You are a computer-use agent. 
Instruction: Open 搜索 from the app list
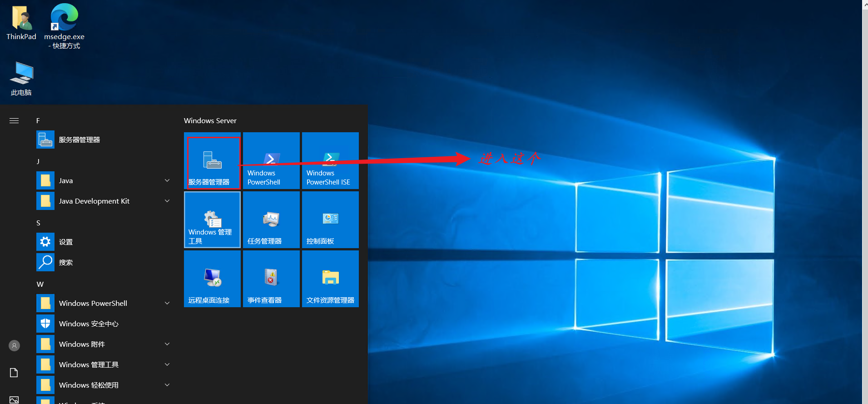pyautogui.click(x=104, y=262)
